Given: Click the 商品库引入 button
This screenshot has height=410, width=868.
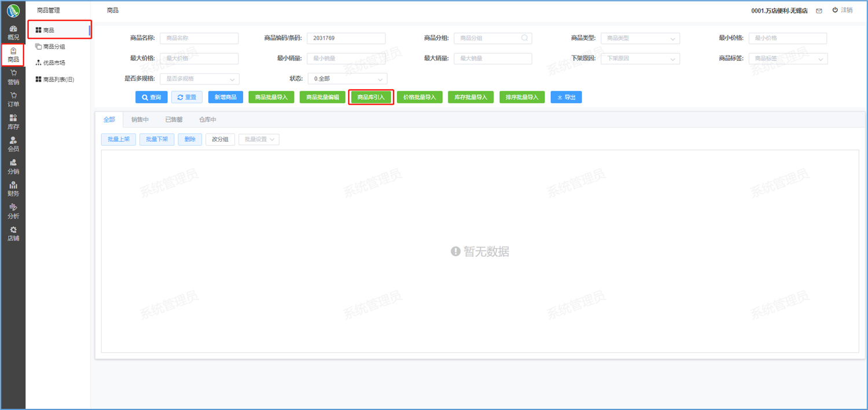Looking at the screenshot, I should point(371,97).
